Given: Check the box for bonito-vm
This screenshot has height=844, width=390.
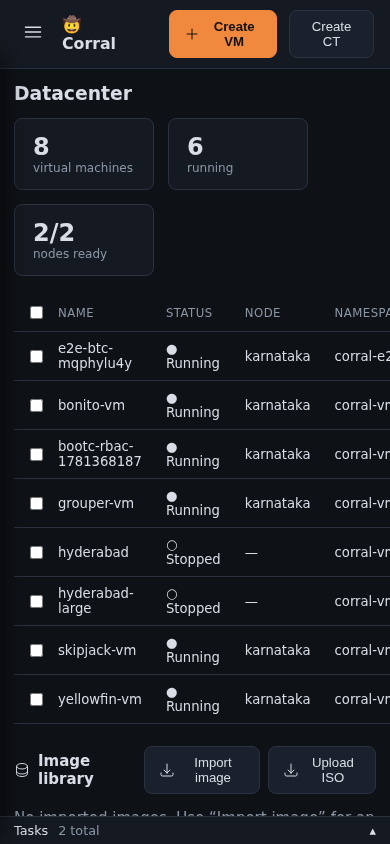Looking at the screenshot, I should pyautogui.click(x=37, y=405).
